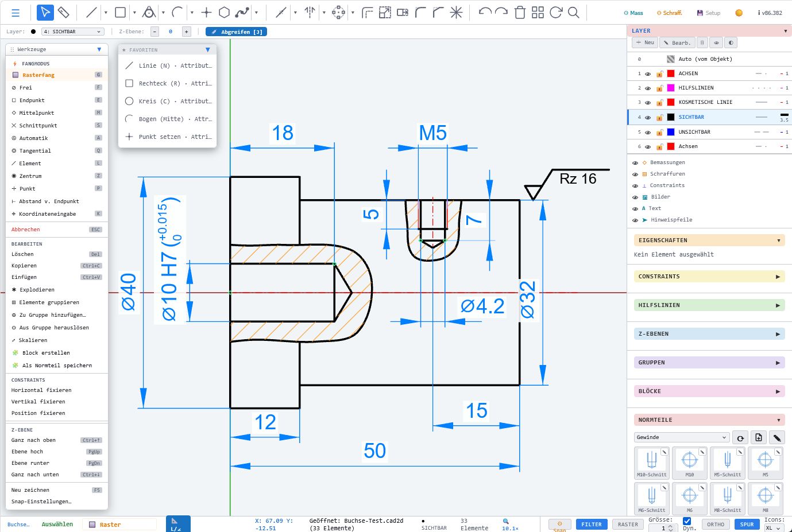Viewport: 792px width, 532px height.
Task: Collapse the Werkzeuge panel arrow
Action: point(99,49)
